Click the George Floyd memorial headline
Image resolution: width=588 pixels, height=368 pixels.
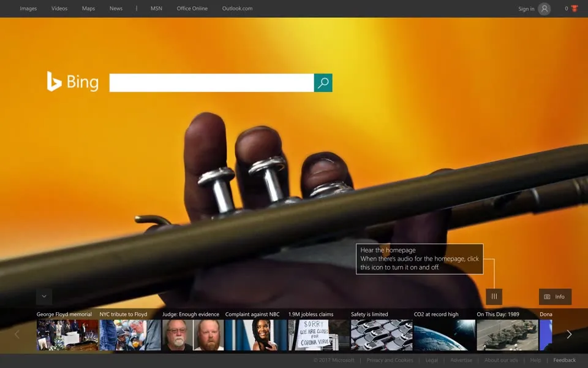click(64, 314)
